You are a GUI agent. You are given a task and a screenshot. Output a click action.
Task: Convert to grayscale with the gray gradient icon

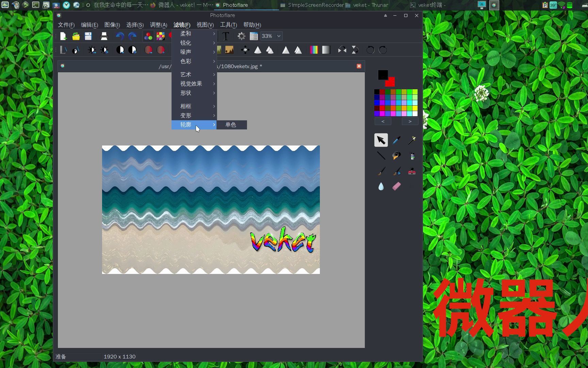coord(326,50)
